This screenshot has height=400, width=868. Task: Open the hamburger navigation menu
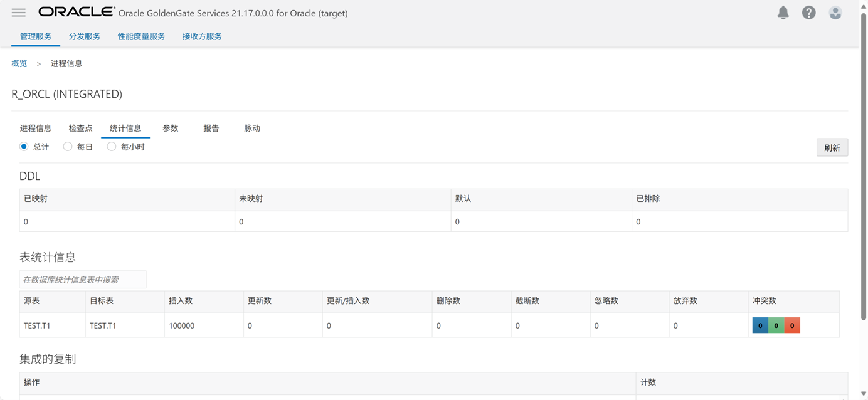(19, 13)
